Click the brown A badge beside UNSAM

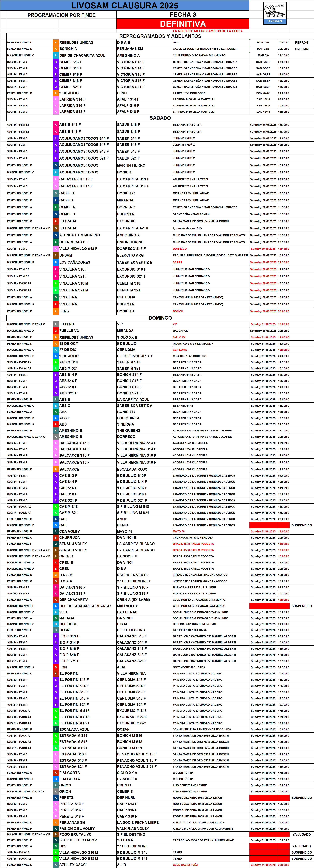click(56, 255)
